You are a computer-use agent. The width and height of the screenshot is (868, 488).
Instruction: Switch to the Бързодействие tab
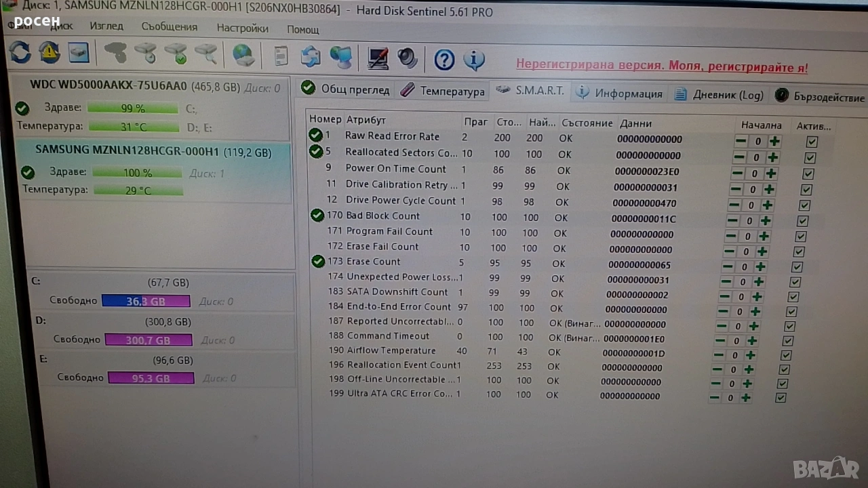point(821,97)
